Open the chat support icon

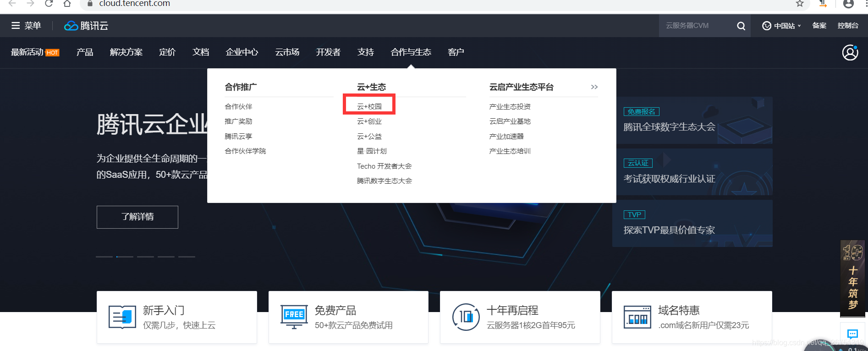(x=852, y=334)
